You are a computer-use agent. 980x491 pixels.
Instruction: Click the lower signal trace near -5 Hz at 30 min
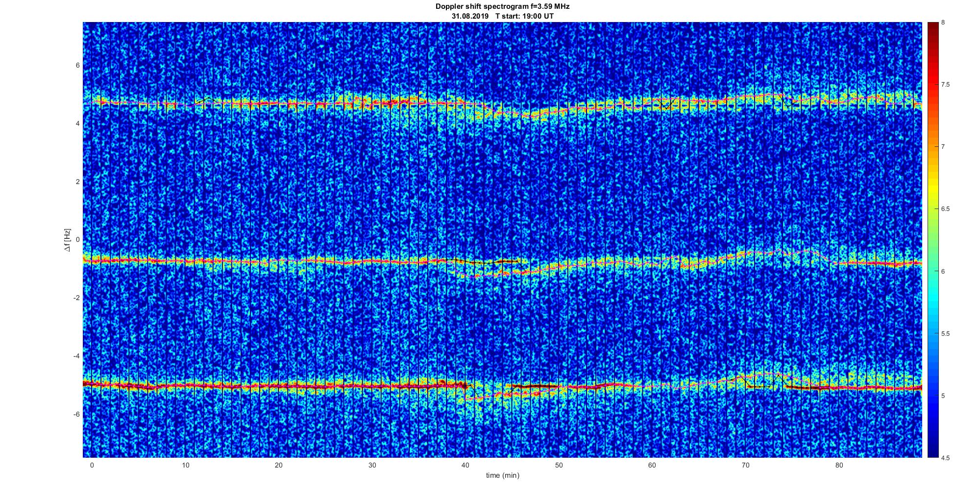coord(372,386)
